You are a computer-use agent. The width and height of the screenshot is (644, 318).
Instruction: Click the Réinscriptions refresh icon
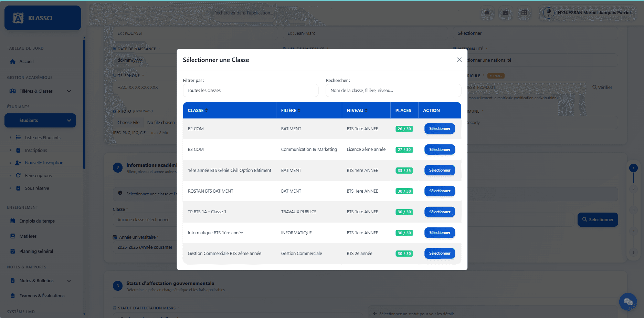point(18,175)
